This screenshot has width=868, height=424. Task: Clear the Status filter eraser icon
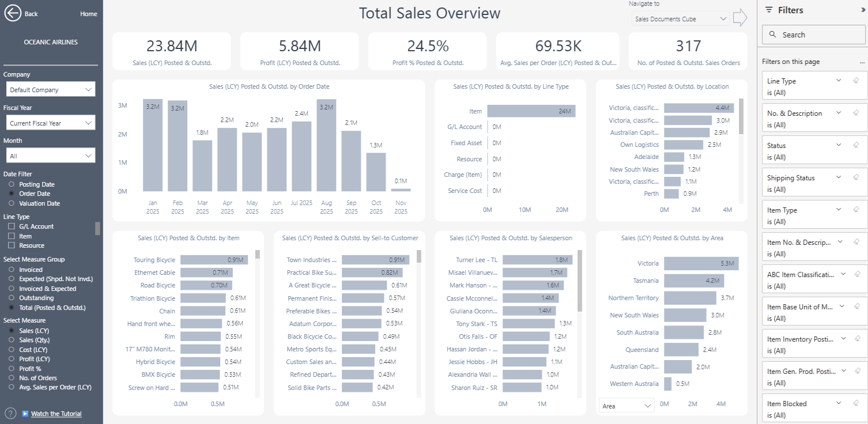coord(856,145)
